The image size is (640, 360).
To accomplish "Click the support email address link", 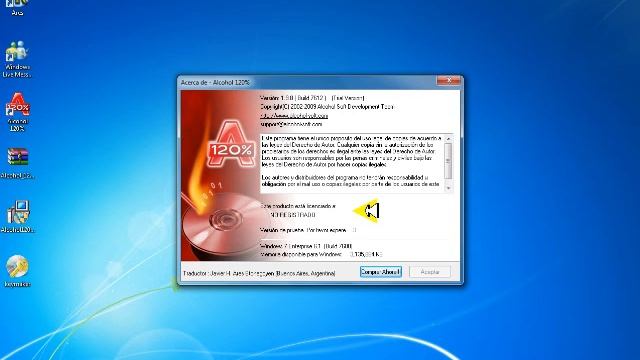I will (x=291, y=124).
